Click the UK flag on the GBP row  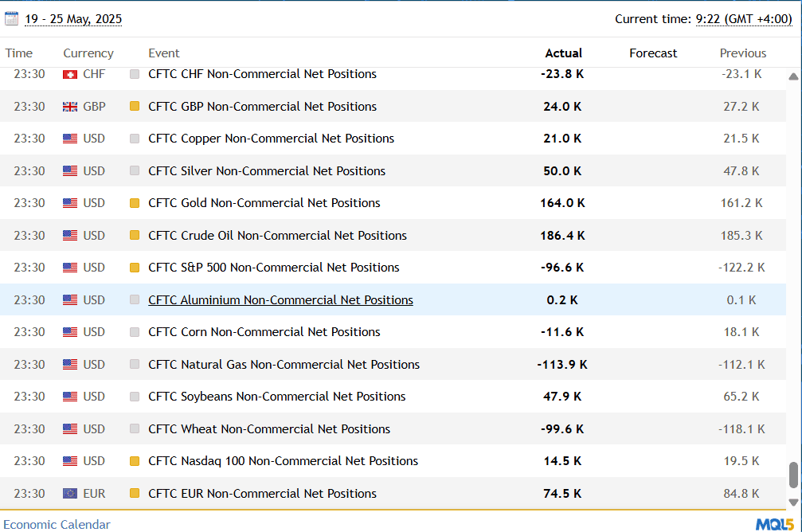tap(69, 105)
